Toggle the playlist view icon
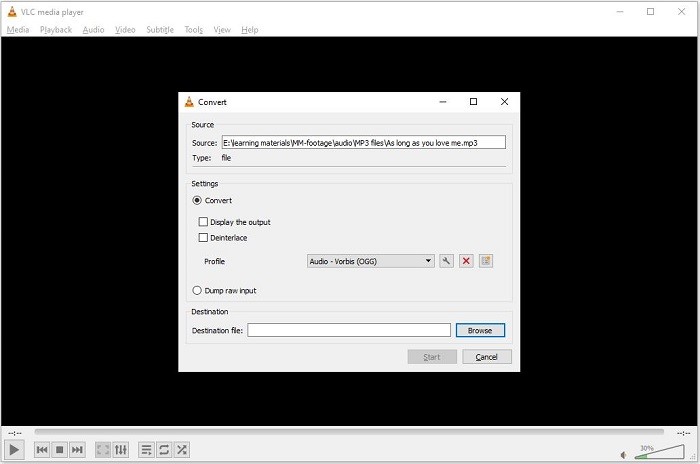The width and height of the screenshot is (700, 464). click(x=146, y=450)
